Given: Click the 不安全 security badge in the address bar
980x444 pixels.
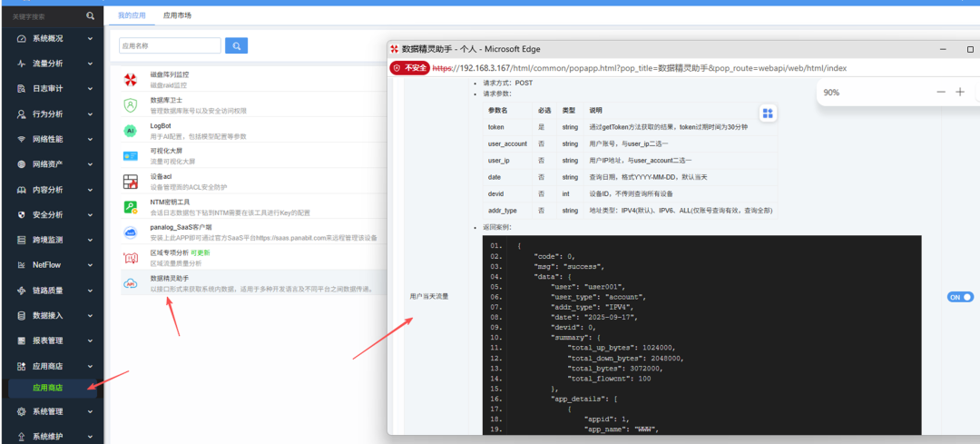Looking at the screenshot, I should point(409,68).
